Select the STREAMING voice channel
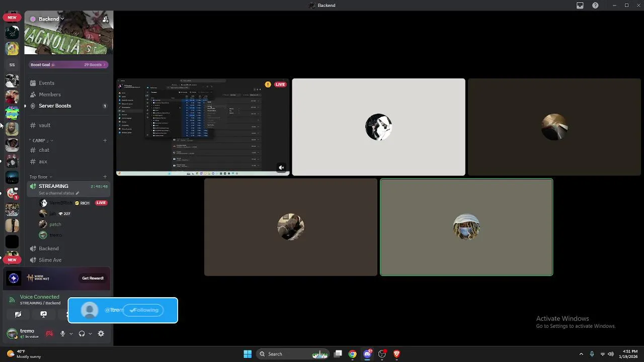Screen dimensions: 644x362 68,189
